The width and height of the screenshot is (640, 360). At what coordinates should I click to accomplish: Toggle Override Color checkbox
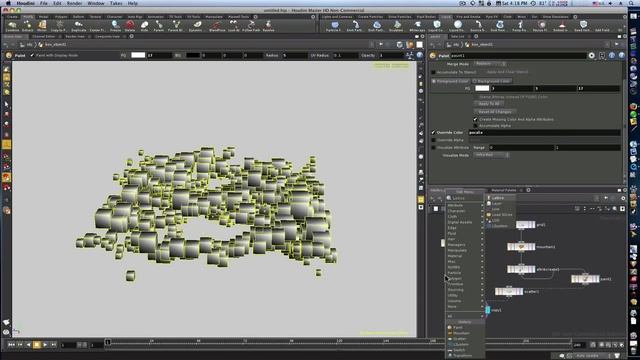point(433,133)
